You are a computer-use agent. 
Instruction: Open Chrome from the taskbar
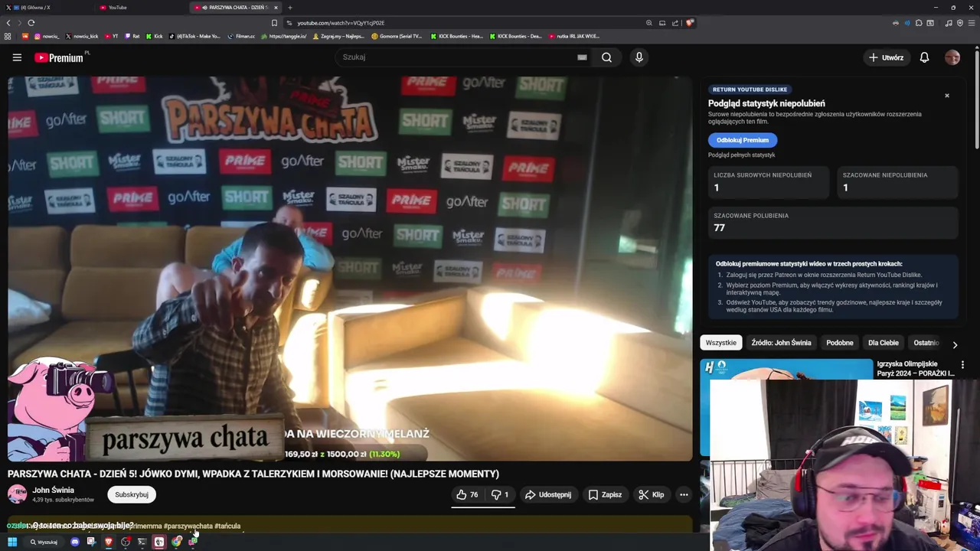point(177,542)
